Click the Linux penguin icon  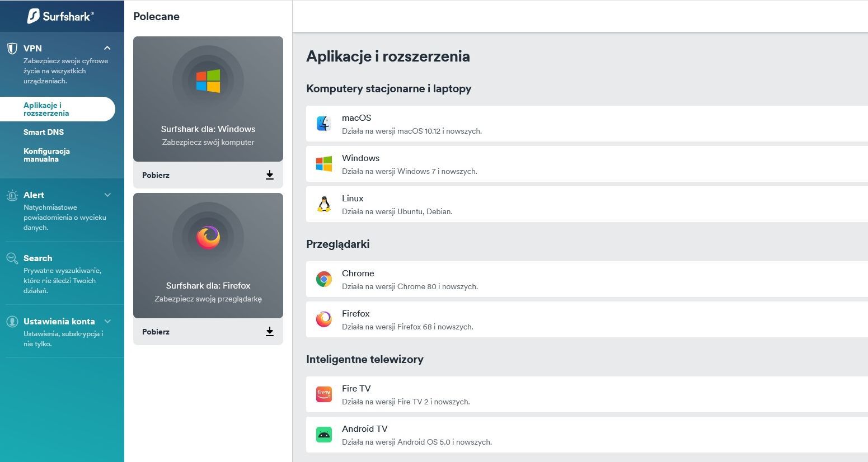324,204
